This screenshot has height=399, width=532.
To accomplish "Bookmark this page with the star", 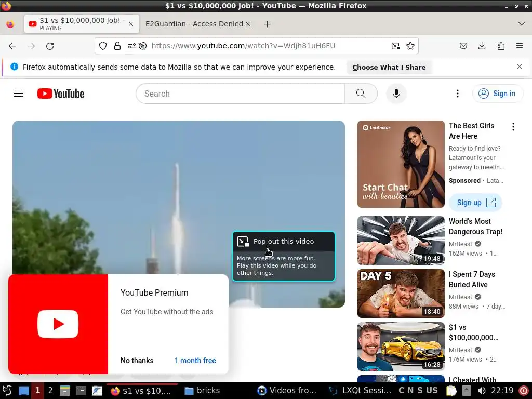I will click(x=410, y=46).
